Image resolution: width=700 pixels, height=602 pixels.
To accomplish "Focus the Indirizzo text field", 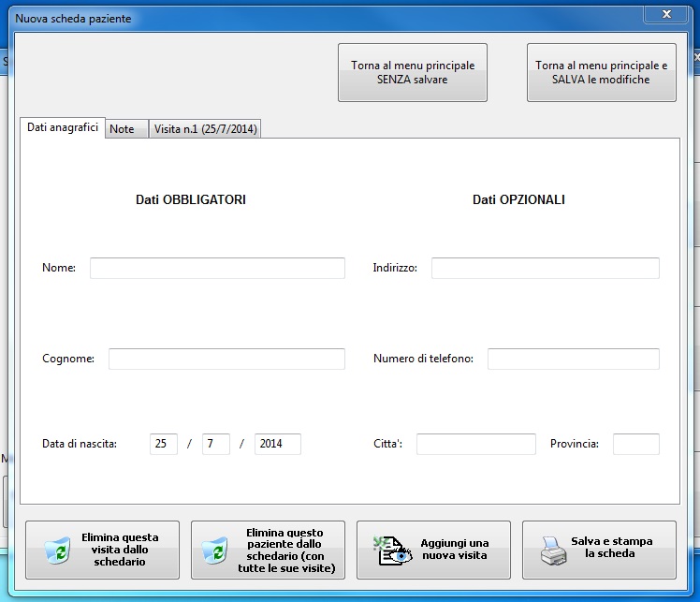I will click(x=545, y=269).
